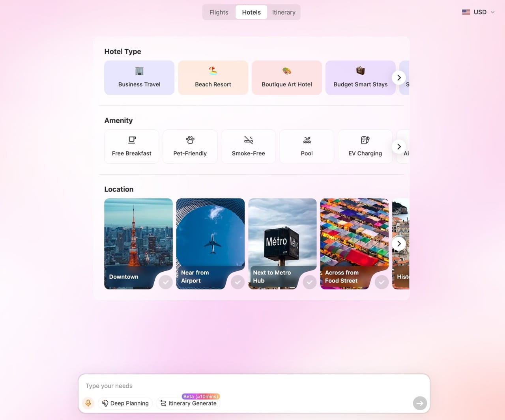The image size is (505, 420).
Task: Check the Near from Airport checkmark
Action: [238, 282]
